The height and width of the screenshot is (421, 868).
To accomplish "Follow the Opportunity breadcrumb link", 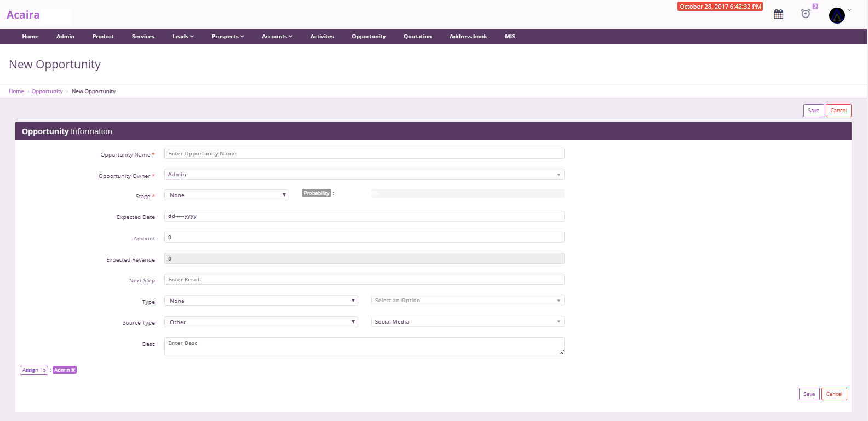I will click(x=47, y=91).
